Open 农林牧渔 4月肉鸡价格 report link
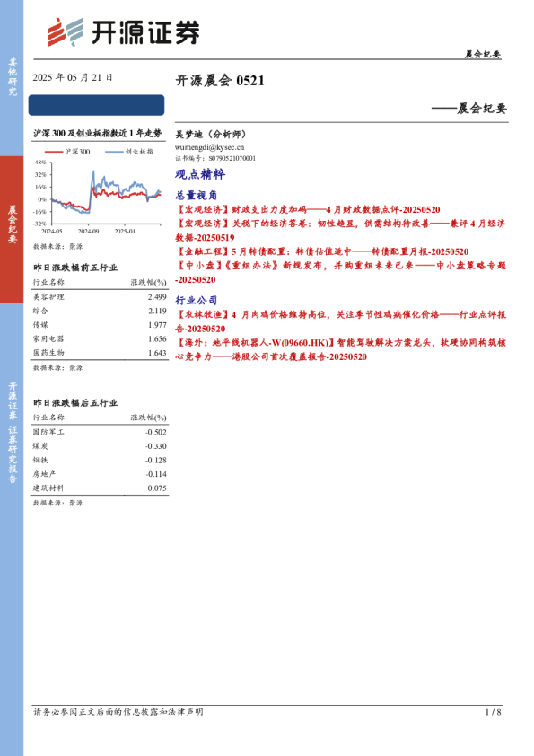 341,321
